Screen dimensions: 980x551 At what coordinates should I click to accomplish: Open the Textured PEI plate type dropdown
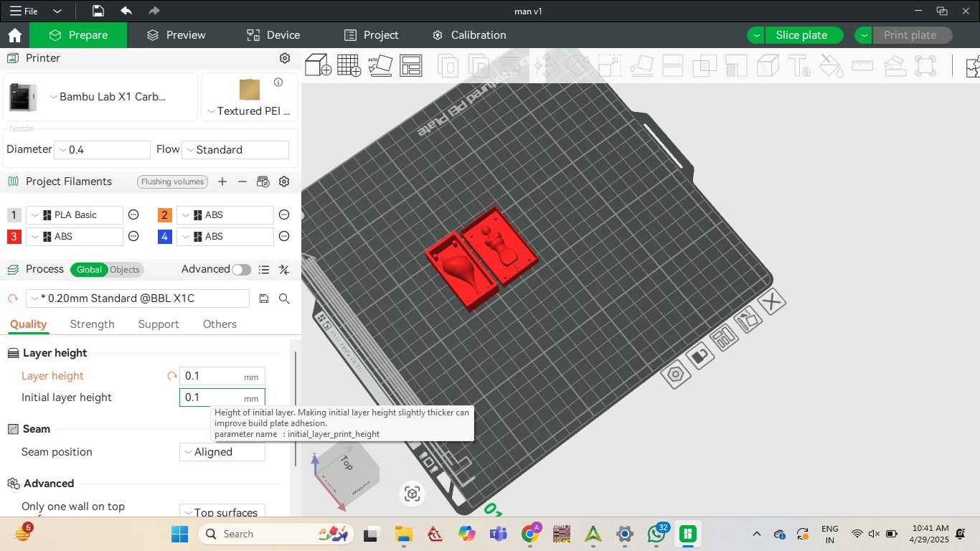[x=250, y=111]
